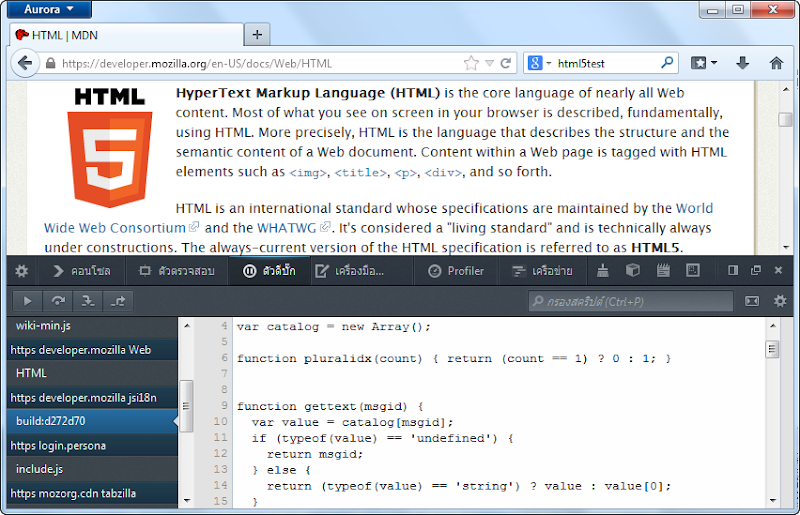Click https login.persona group header
Image resolution: width=800 pixels, height=515 pixels.
tap(92, 446)
